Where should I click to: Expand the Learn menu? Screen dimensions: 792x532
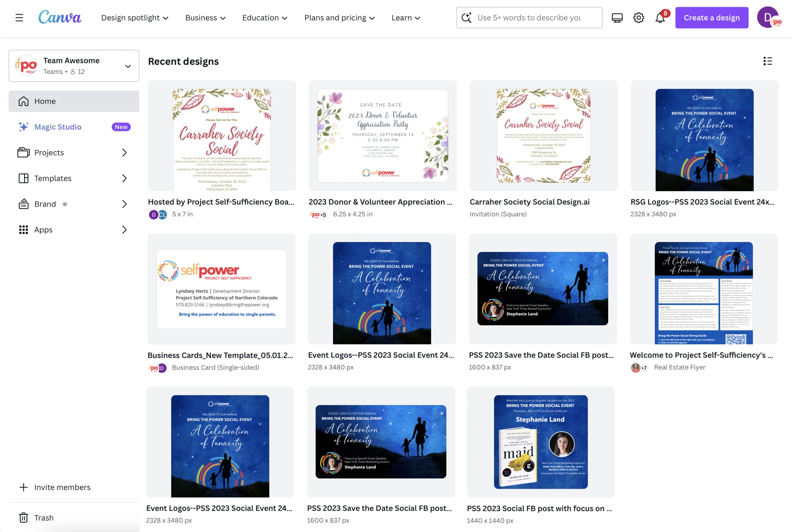(x=406, y=18)
